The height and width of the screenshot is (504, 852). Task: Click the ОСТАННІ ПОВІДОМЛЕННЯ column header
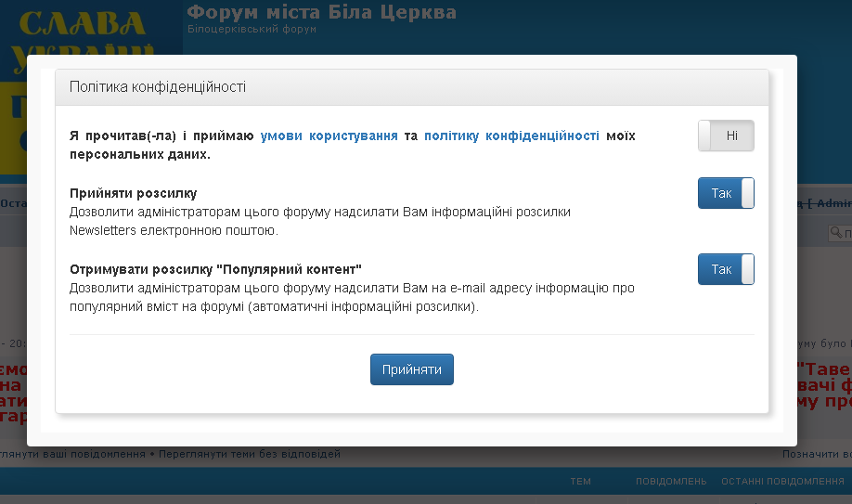[782, 481]
